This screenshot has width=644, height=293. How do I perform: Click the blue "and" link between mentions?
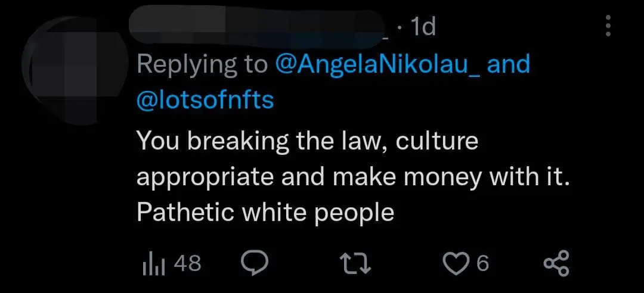coord(508,64)
